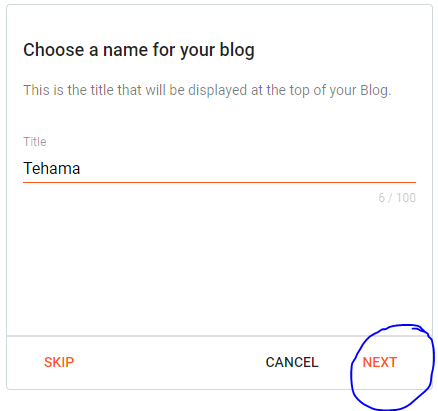The height and width of the screenshot is (411, 438).
Task: Click the word Choose in the heading
Action: (53, 50)
